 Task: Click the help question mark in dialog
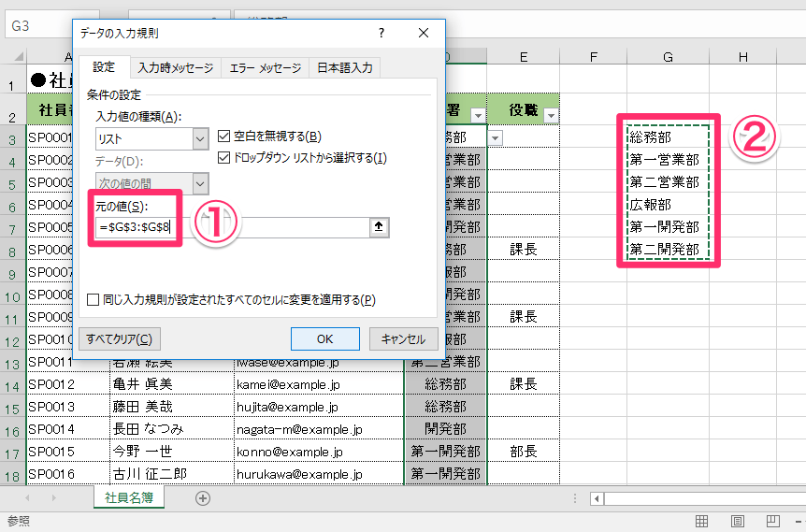click(x=381, y=33)
